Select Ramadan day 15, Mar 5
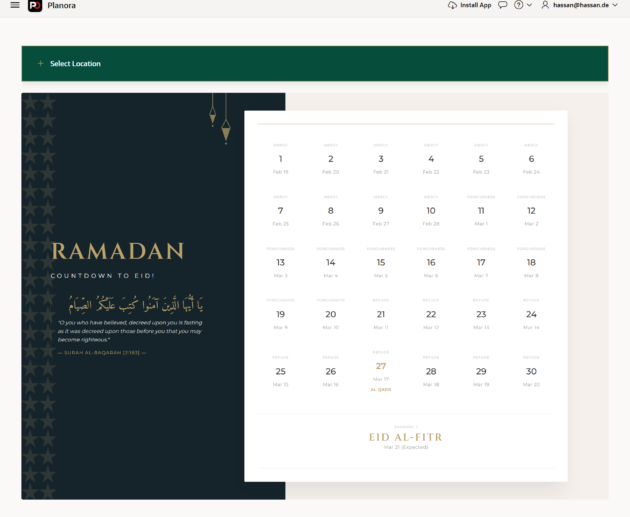The image size is (630, 517). [381, 263]
